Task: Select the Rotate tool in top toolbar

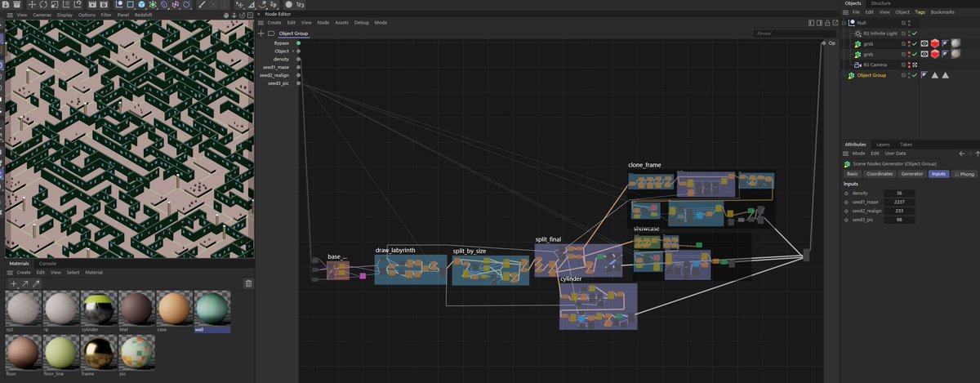Action: coord(43,4)
